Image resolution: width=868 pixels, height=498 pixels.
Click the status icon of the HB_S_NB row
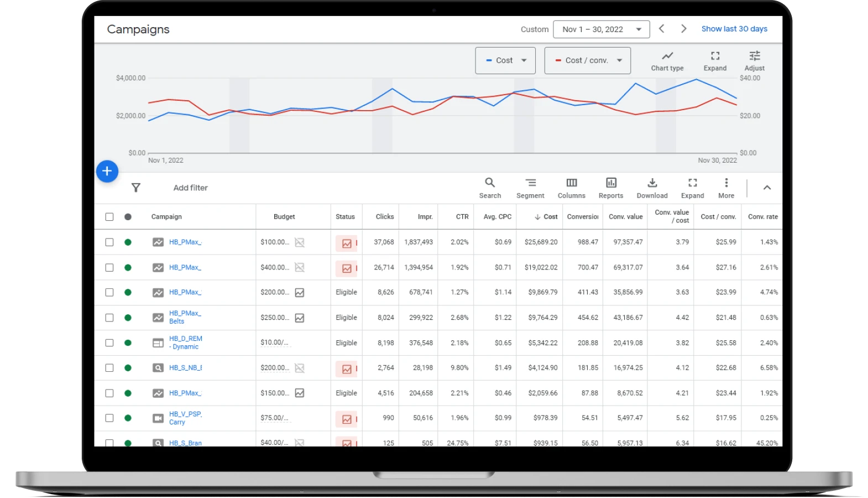click(347, 369)
